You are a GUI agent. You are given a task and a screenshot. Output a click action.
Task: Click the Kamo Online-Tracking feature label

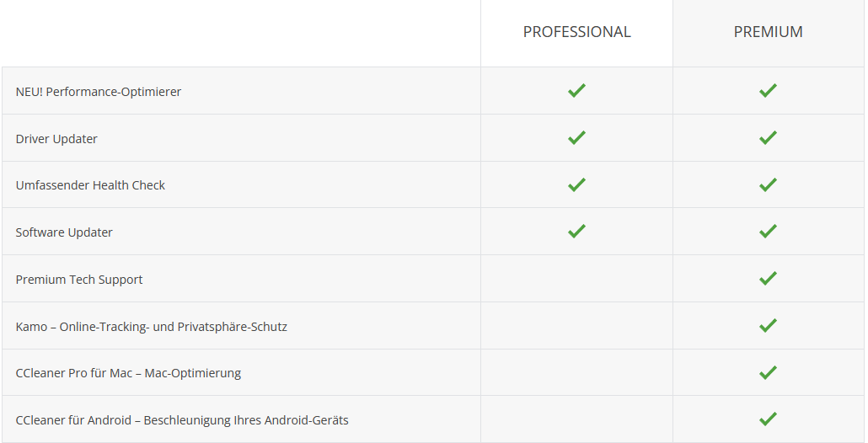pos(152,326)
